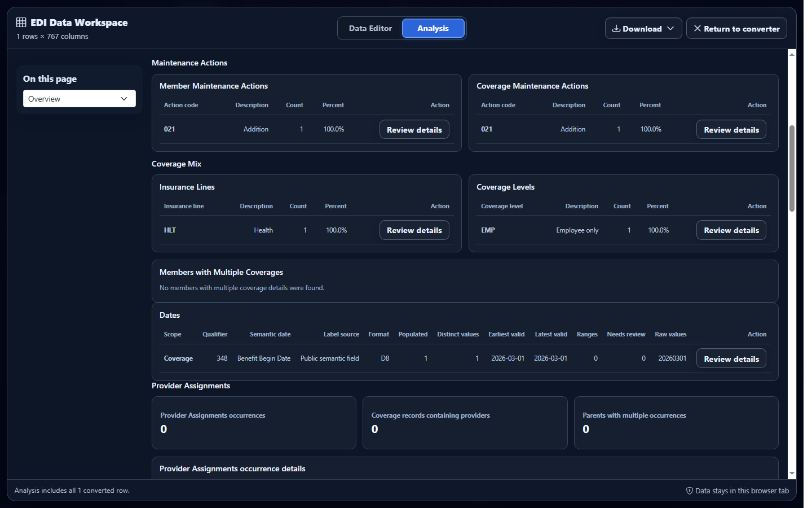
Task: Click the vertical scrollbar thumb
Action: 792,168
